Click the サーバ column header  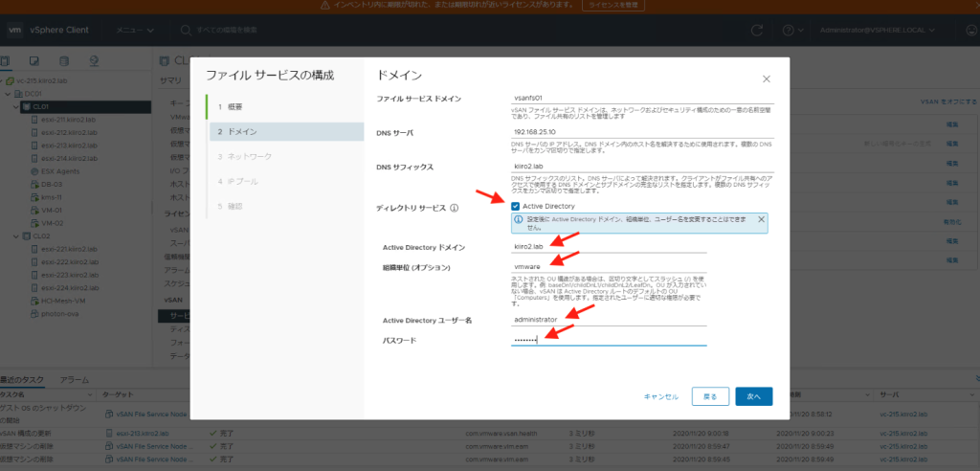(x=889, y=395)
